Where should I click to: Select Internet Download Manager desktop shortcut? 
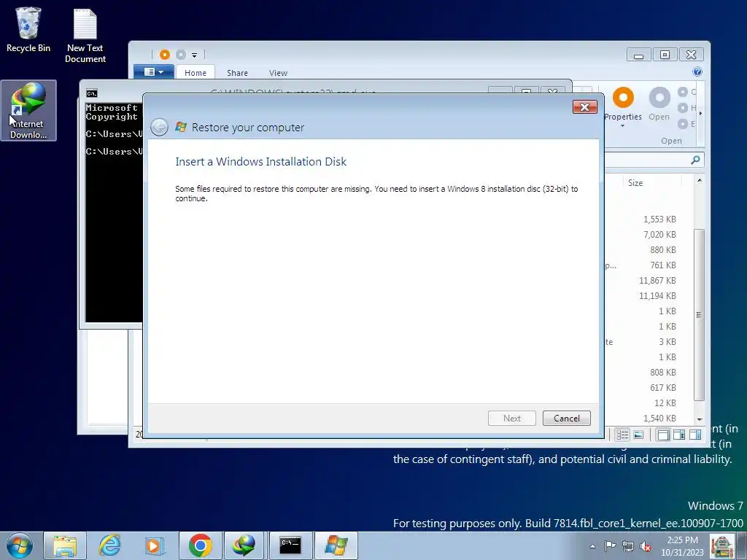pyautogui.click(x=28, y=111)
